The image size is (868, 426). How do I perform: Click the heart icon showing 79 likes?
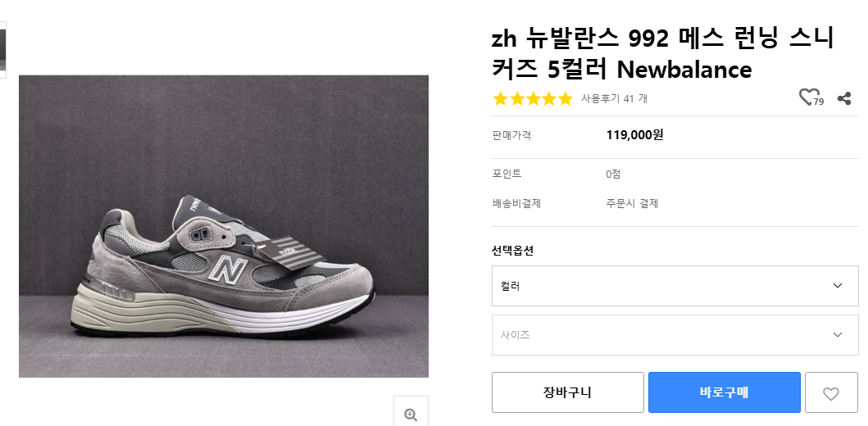(x=808, y=97)
